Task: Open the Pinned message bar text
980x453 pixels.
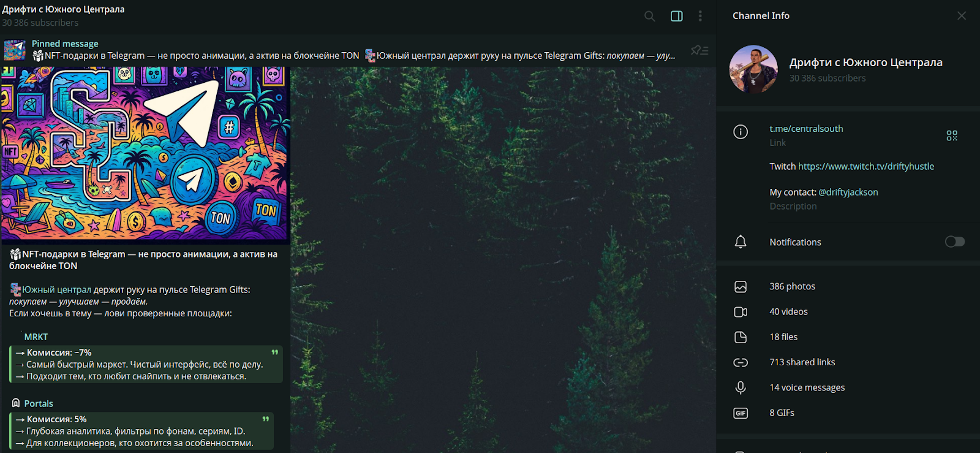Action: coord(353,50)
